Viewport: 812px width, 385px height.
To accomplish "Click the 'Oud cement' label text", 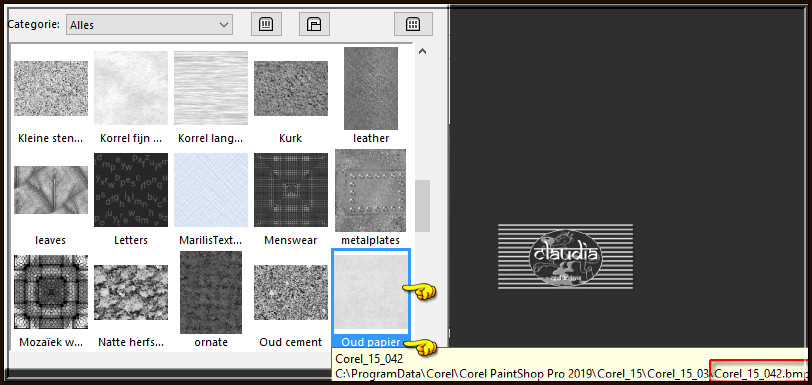I will [291, 342].
